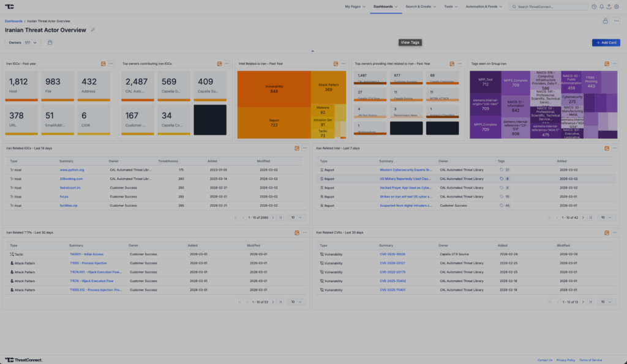Open the Search & Create menu

421,7
